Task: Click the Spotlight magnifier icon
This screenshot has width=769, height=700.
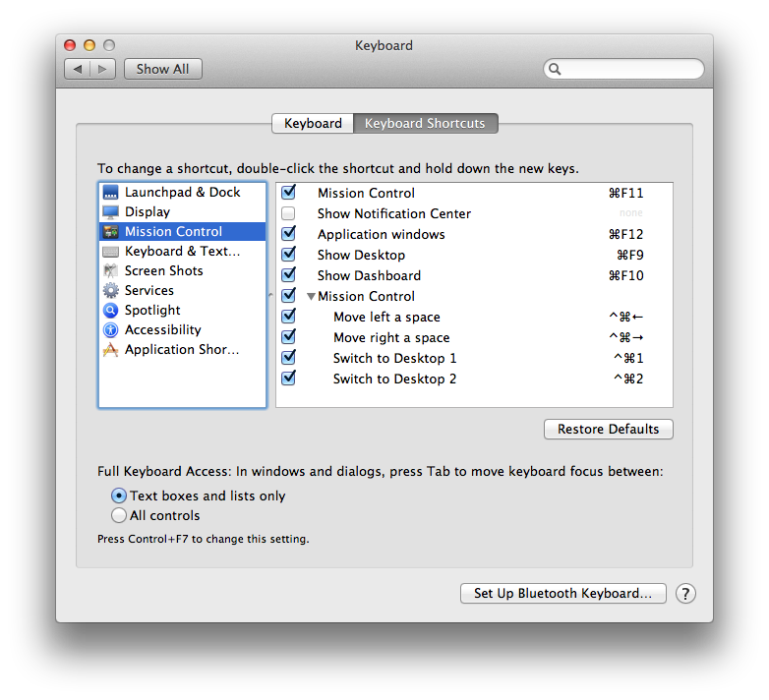Action: point(110,310)
